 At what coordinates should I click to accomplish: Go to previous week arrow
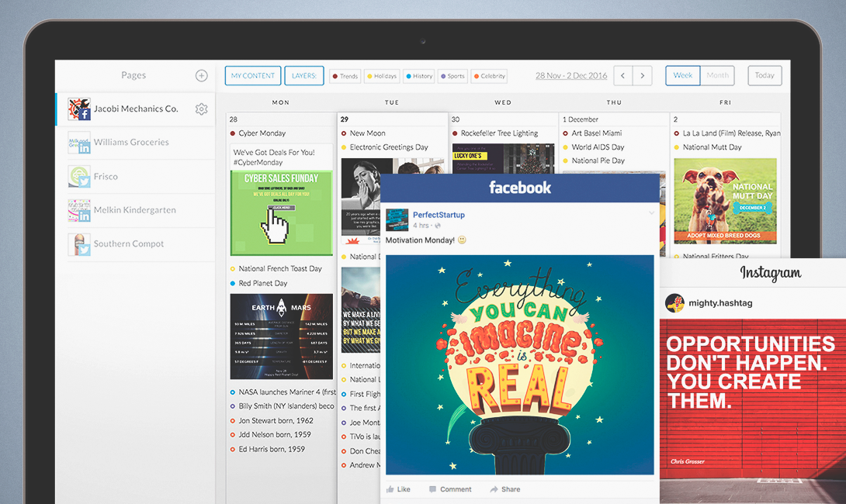622,75
